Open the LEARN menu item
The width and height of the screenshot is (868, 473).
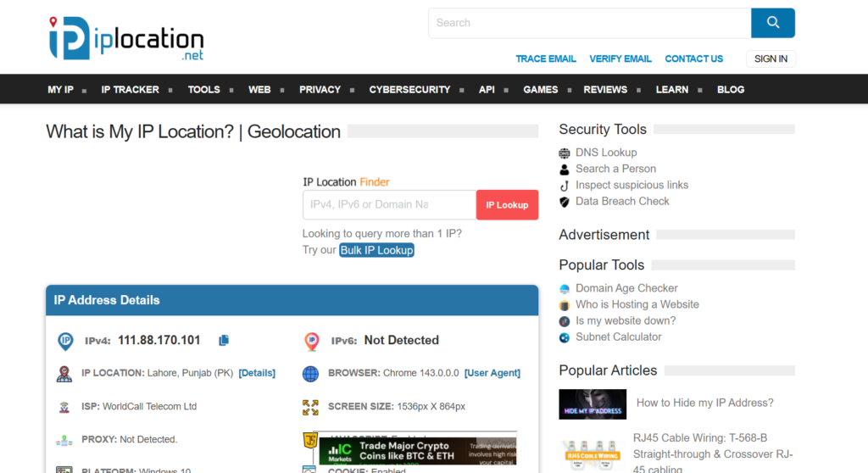[x=672, y=90]
